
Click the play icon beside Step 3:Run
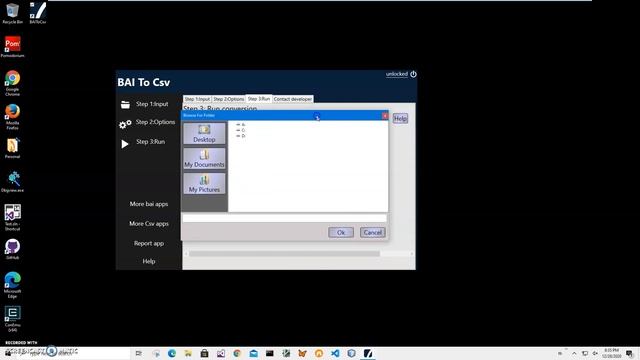[x=125, y=144]
